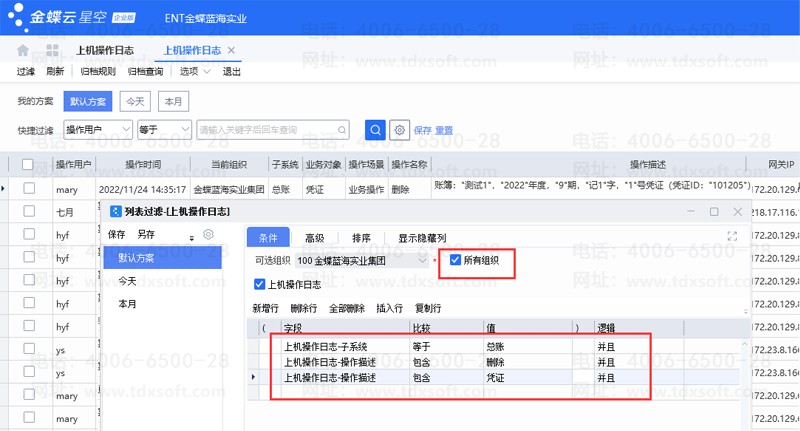Screen dimensions: 800x431
Task: Click the home icon in tab bar
Action: [x=23, y=50]
